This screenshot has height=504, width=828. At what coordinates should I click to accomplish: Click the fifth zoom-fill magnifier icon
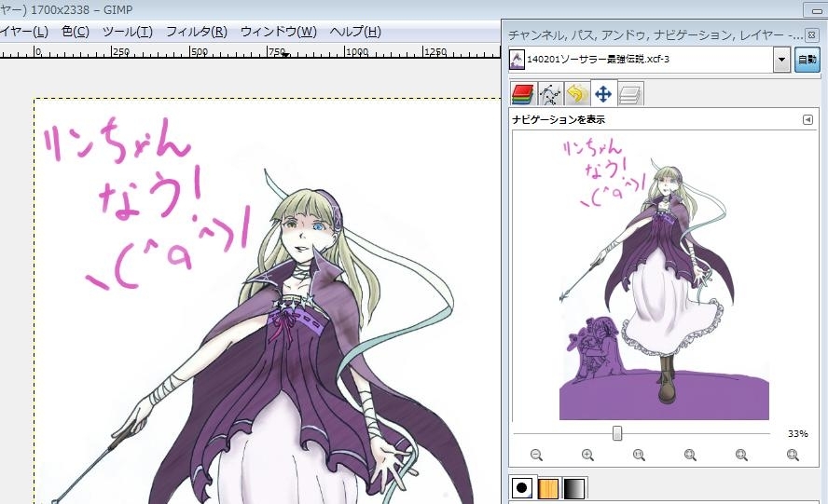click(x=741, y=455)
